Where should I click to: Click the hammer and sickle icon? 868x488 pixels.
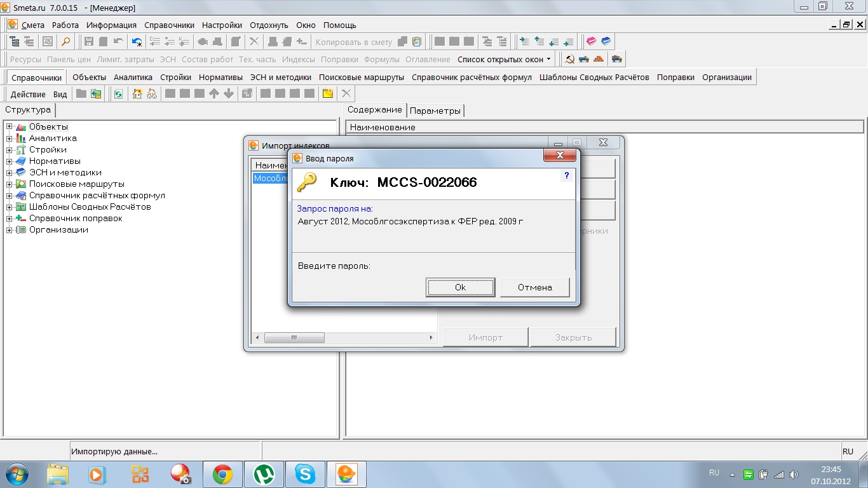pyautogui.click(x=570, y=59)
